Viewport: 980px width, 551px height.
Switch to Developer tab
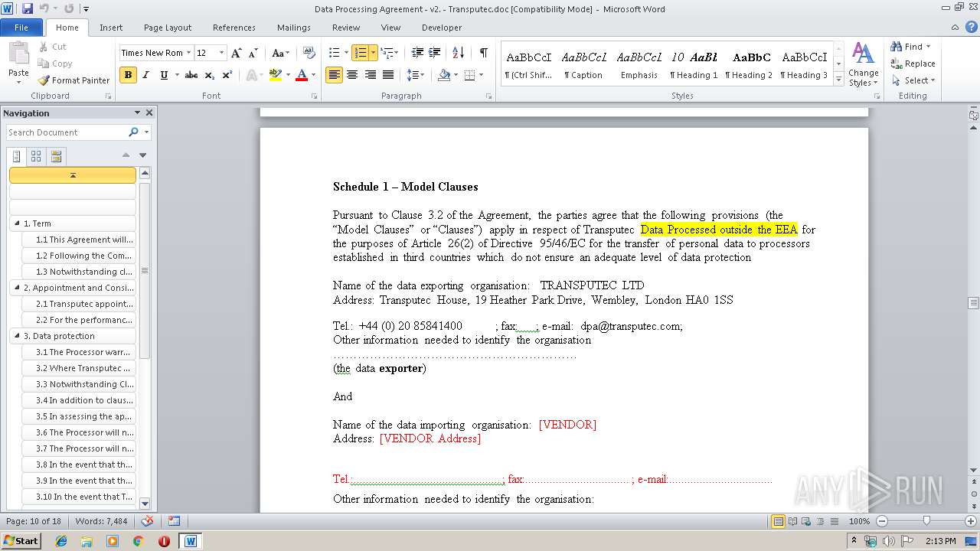pyautogui.click(x=442, y=28)
